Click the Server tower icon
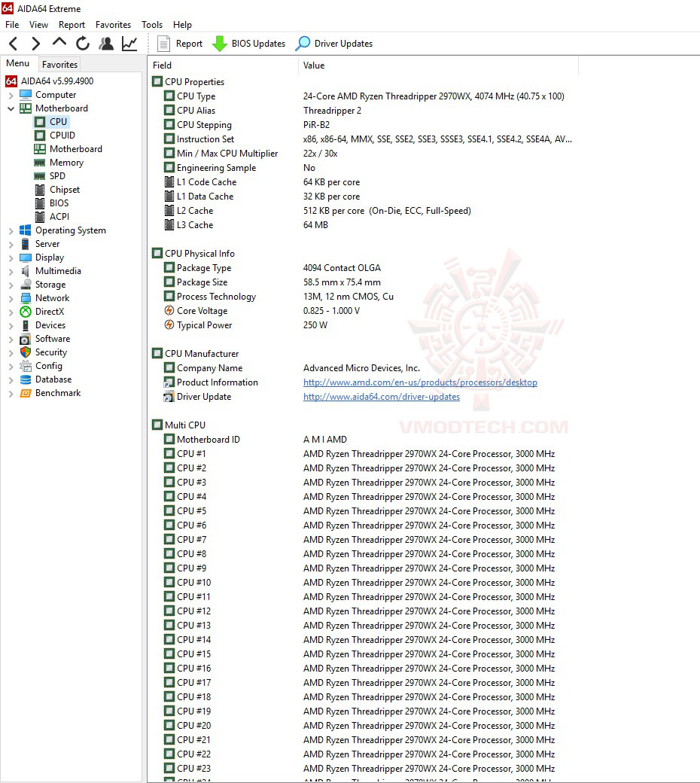The height and width of the screenshot is (783, 700). tap(26, 244)
